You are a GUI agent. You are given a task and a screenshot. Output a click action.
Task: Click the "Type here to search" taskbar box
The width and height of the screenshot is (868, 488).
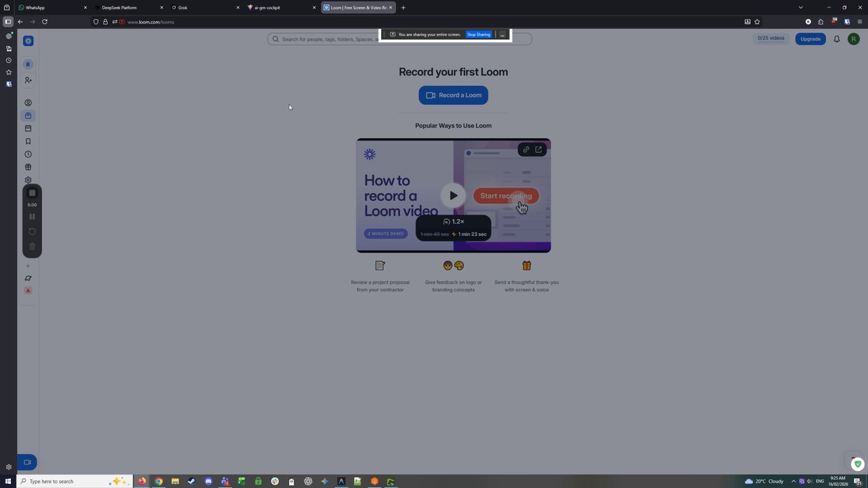(x=75, y=481)
